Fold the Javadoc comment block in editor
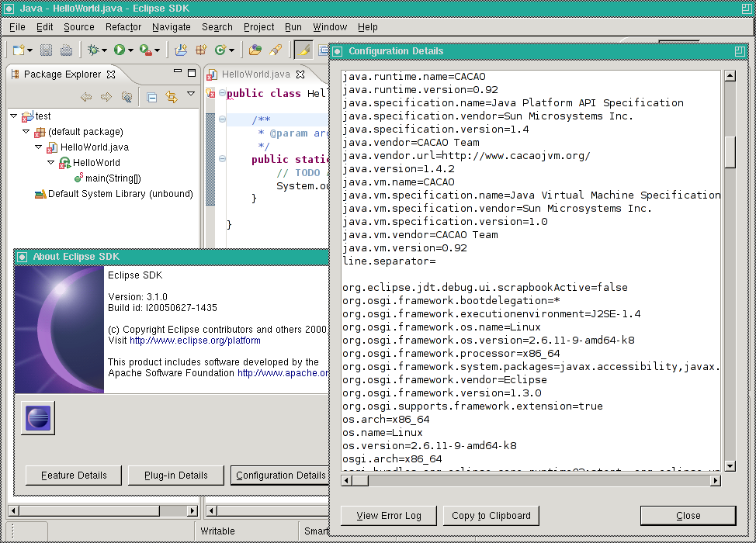This screenshot has height=543, width=756. [x=222, y=119]
